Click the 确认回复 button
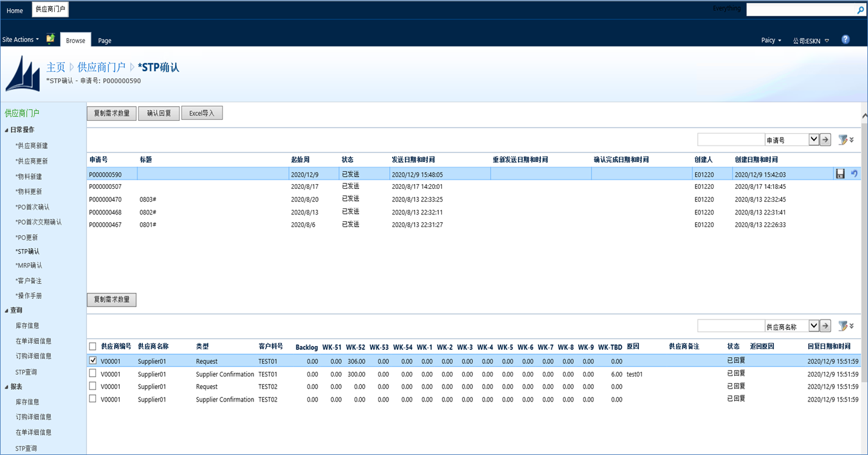The image size is (868, 455). [x=159, y=113]
